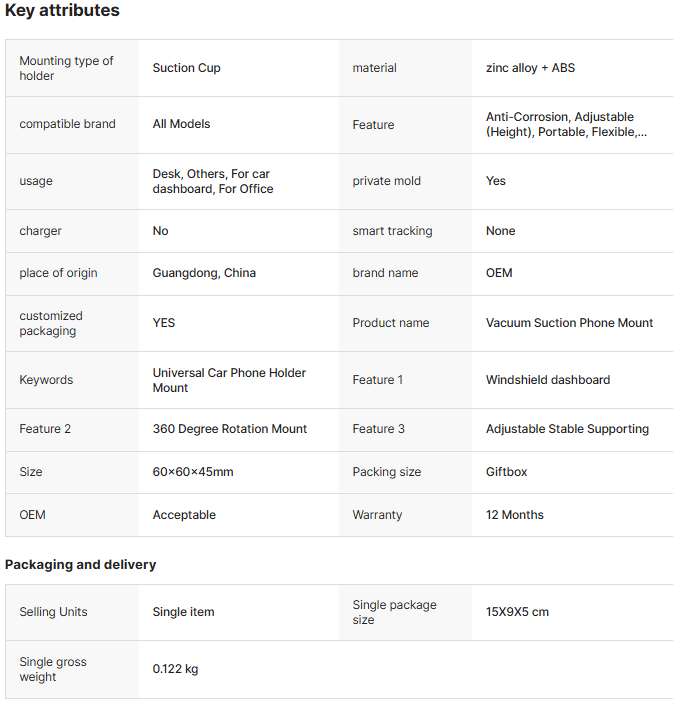Click the 12 Months warranty value
This screenshot has width=673, height=710.
coord(515,515)
